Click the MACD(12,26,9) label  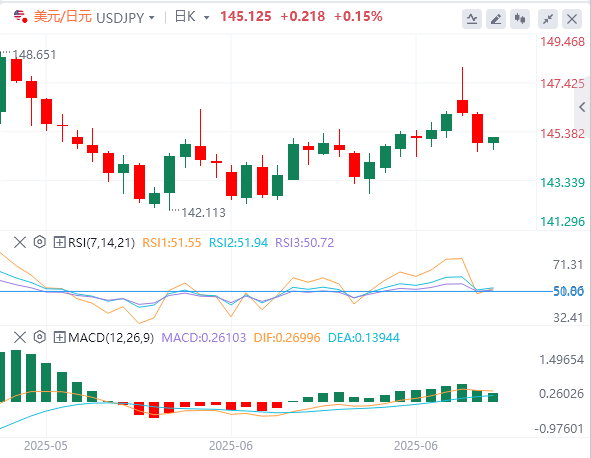tap(111, 338)
